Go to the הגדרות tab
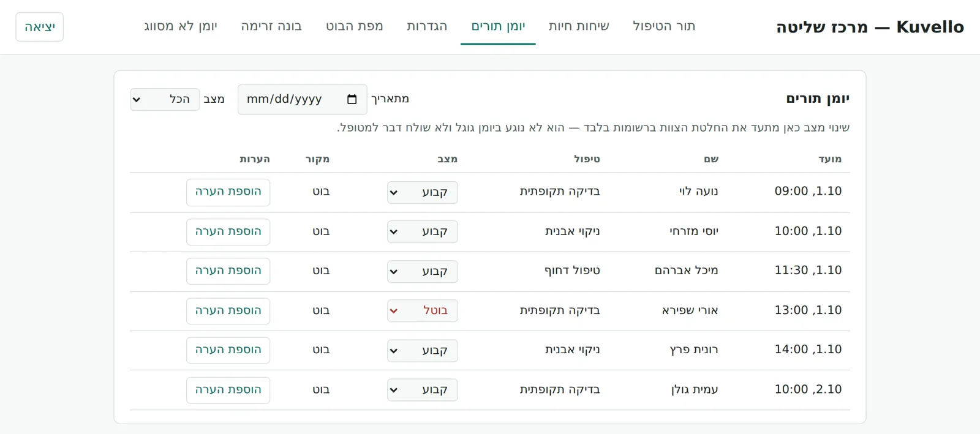980x434 pixels. tap(427, 26)
